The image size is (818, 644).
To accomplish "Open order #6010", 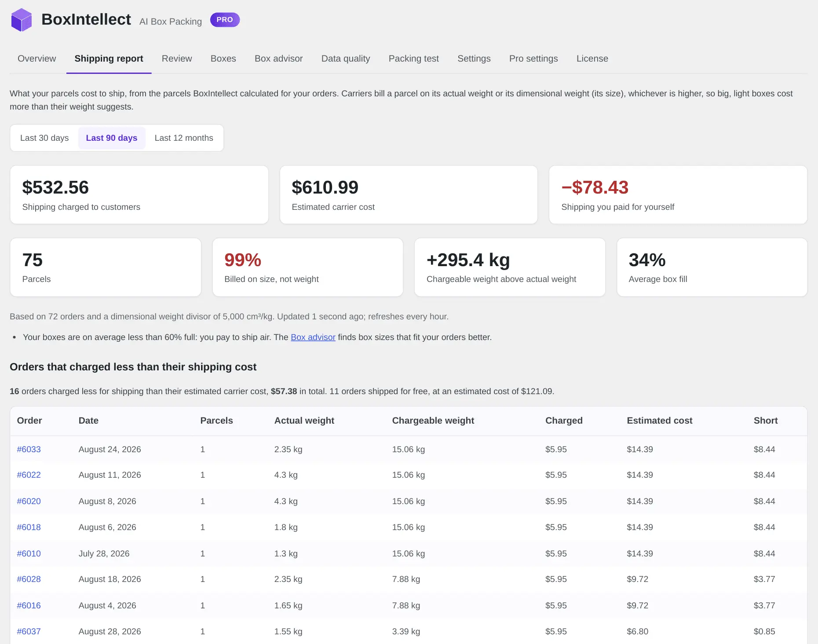I will coord(29,554).
